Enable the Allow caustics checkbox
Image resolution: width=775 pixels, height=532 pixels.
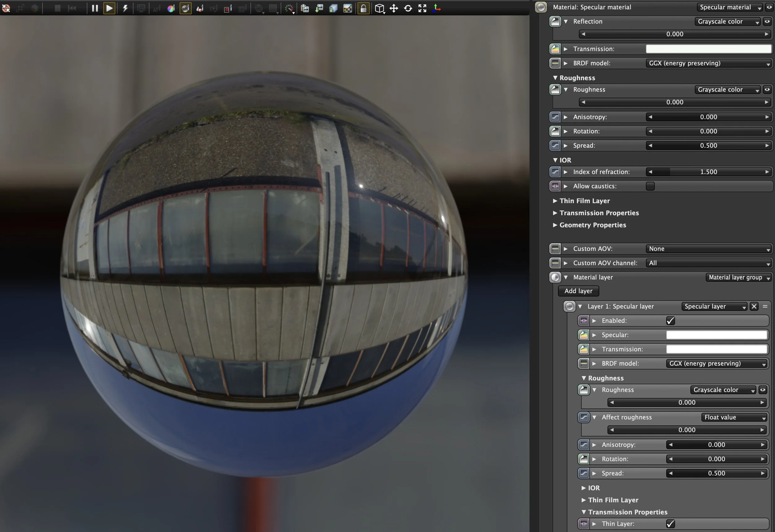click(650, 186)
